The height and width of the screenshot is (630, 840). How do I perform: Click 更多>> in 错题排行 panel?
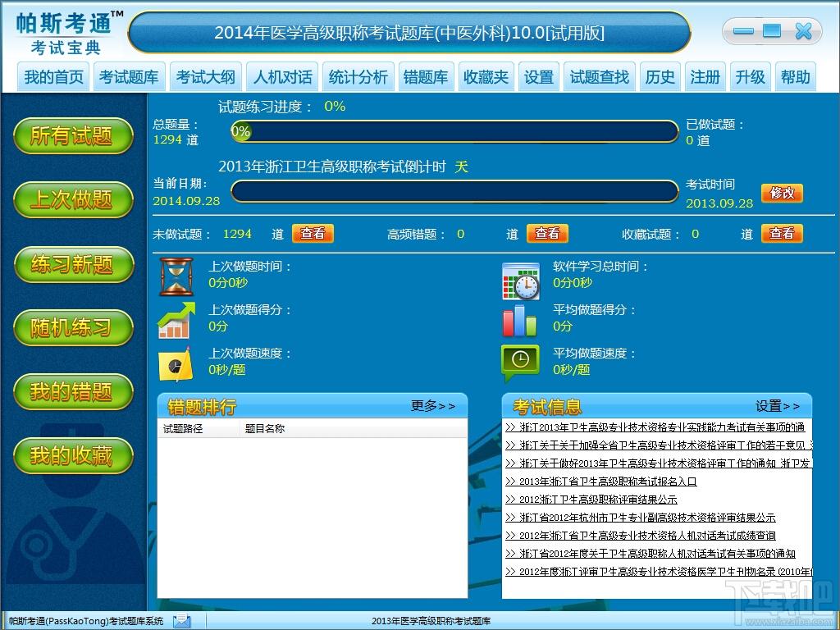coord(433,406)
